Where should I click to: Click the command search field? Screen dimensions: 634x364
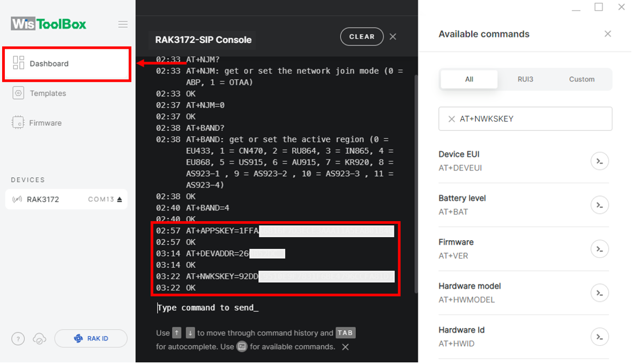pyautogui.click(x=525, y=119)
